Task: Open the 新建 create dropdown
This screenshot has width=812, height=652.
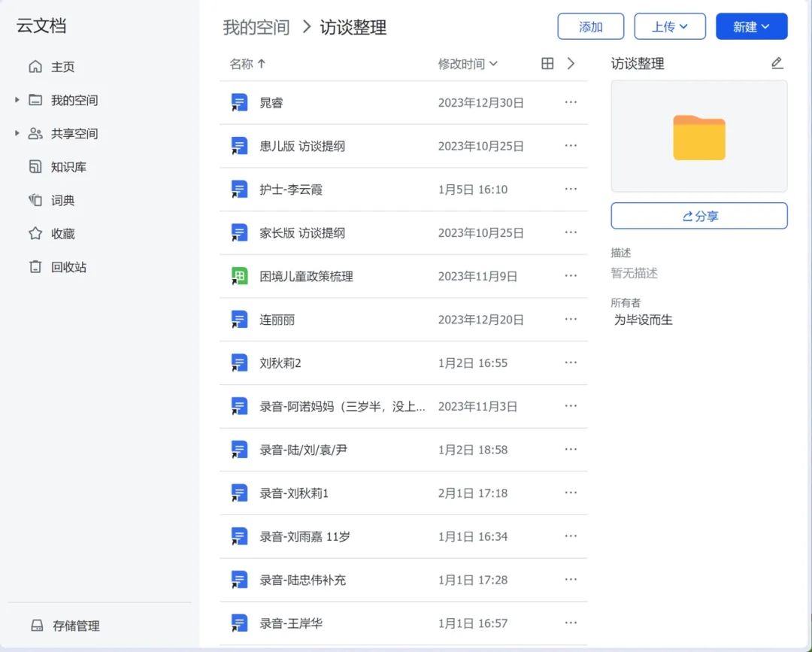Action: pyautogui.click(x=751, y=27)
